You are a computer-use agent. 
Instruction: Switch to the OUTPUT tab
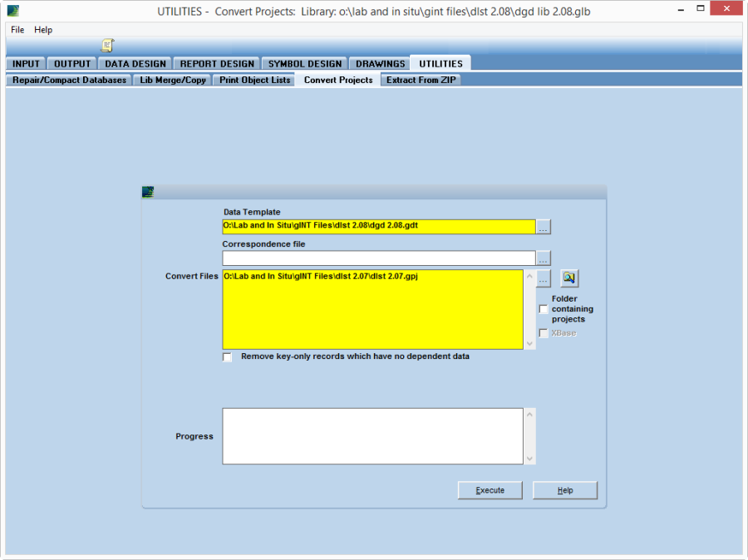[72, 64]
